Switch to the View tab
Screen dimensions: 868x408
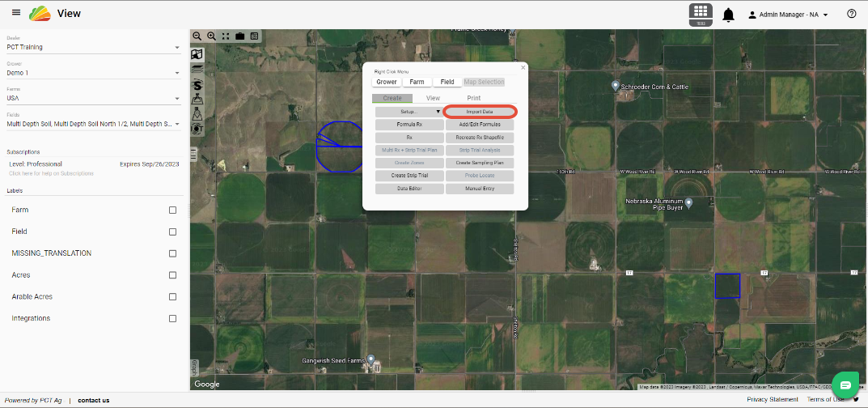(433, 98)
